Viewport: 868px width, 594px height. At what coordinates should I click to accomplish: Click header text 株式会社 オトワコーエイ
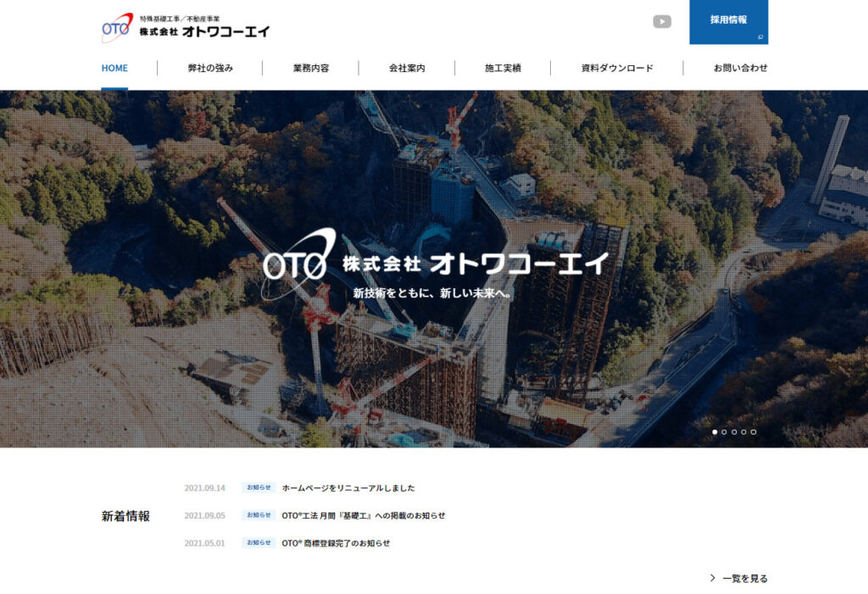click(x=204, y=31)
